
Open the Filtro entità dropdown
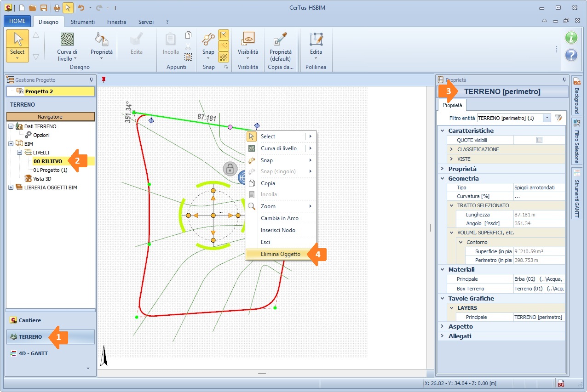547,118
